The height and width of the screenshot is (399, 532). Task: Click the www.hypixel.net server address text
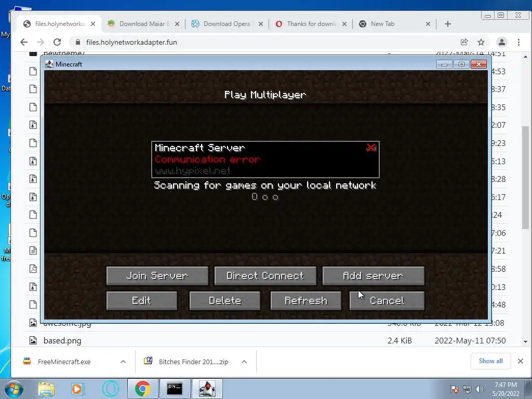click(x=192, y=170)
